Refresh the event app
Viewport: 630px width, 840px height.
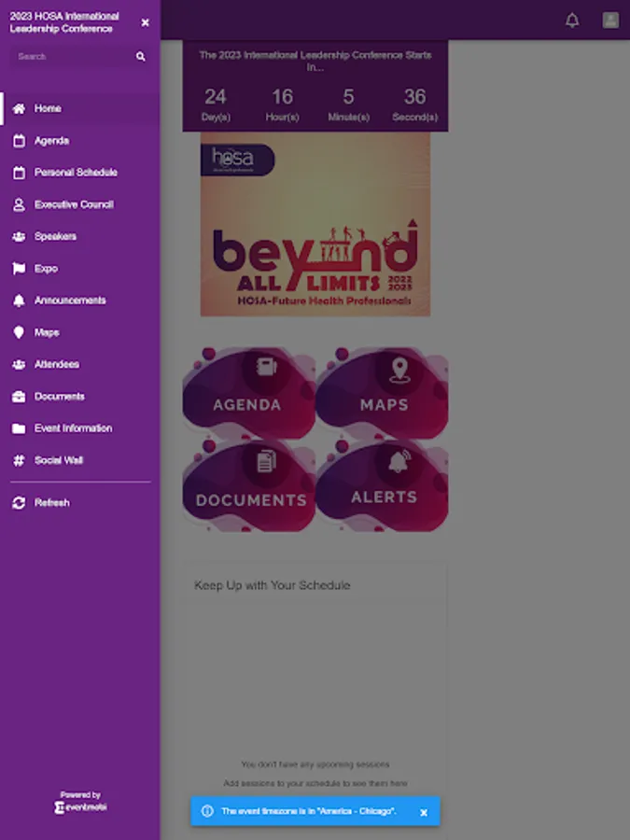(x=80, y=502)
